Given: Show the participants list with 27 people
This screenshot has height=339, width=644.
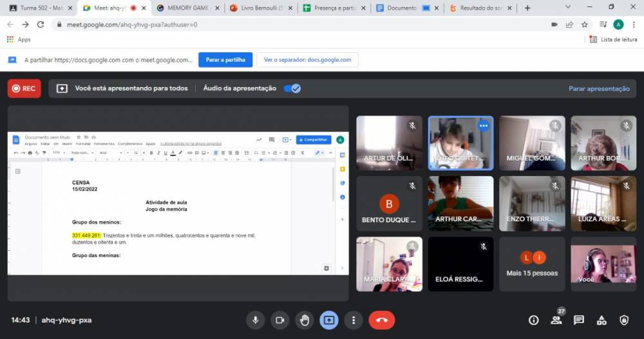Looking at the screenshot, I should pyautogui.click(x=556, y=320).
